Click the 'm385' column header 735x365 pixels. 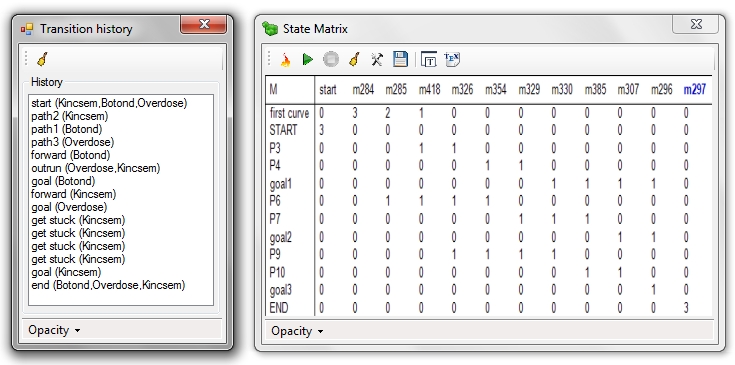(x=595, y=89)
